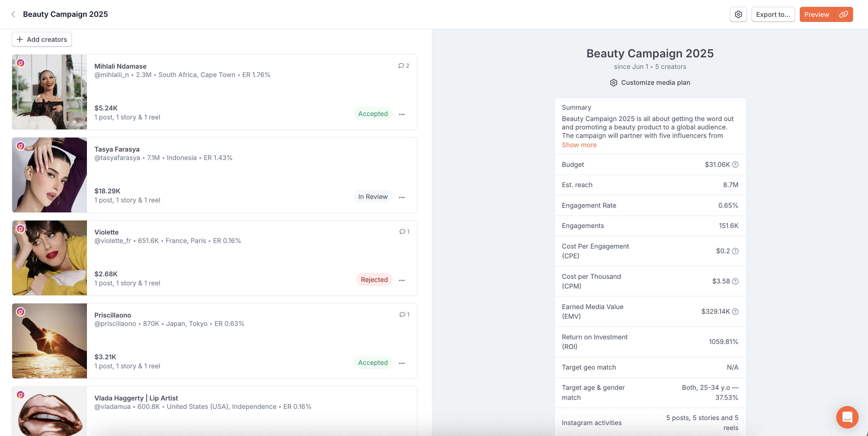The image size is (868, 436).
Task: Click the orange Preview button
Action: click(x=816, y=14)
